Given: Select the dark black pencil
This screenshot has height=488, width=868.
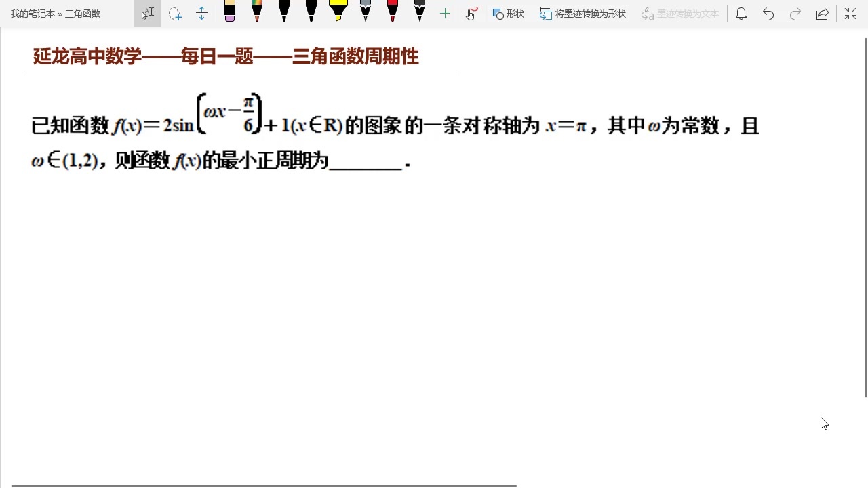Looking at the screenshot, I should click(420, 12).
